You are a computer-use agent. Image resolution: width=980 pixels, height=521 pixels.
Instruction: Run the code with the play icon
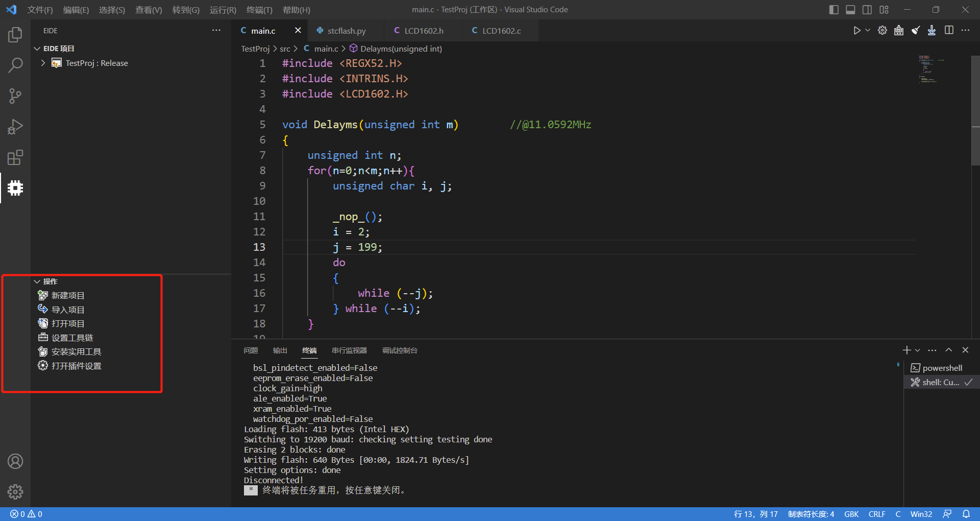click(857, 31)
